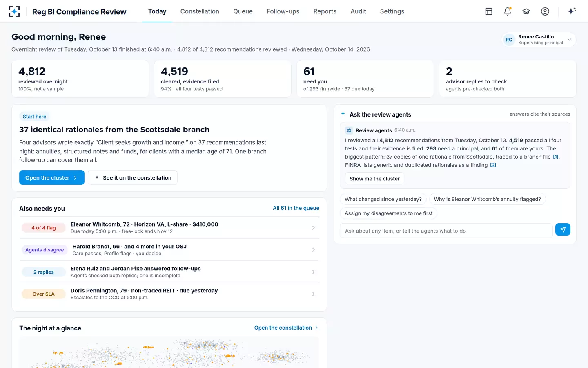Click See it on the constellation
This screenshot has width=588, height=368.
click(133, 177)
